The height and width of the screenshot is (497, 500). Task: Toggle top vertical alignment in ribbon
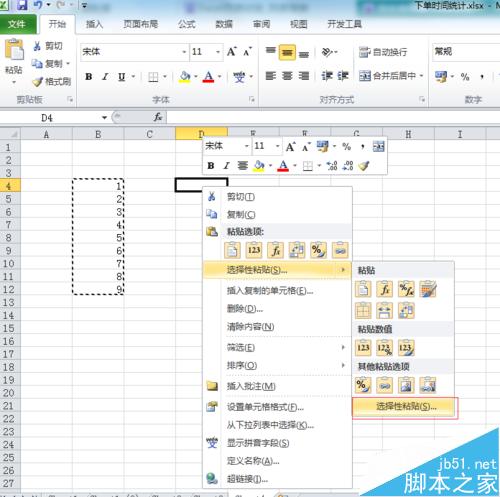(271, 51)
